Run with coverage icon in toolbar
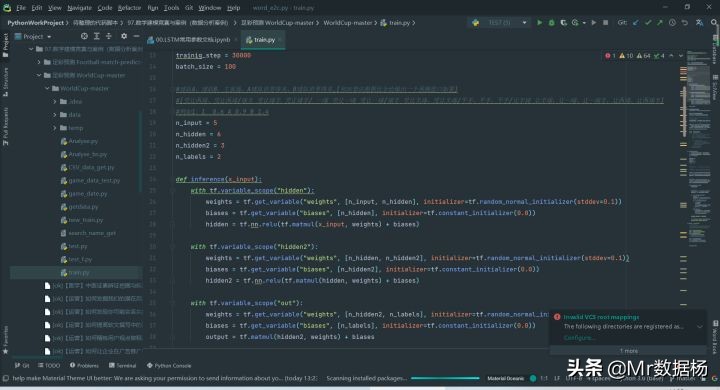The height and width of the screenshot is (390, 720). tap(563, 23)
